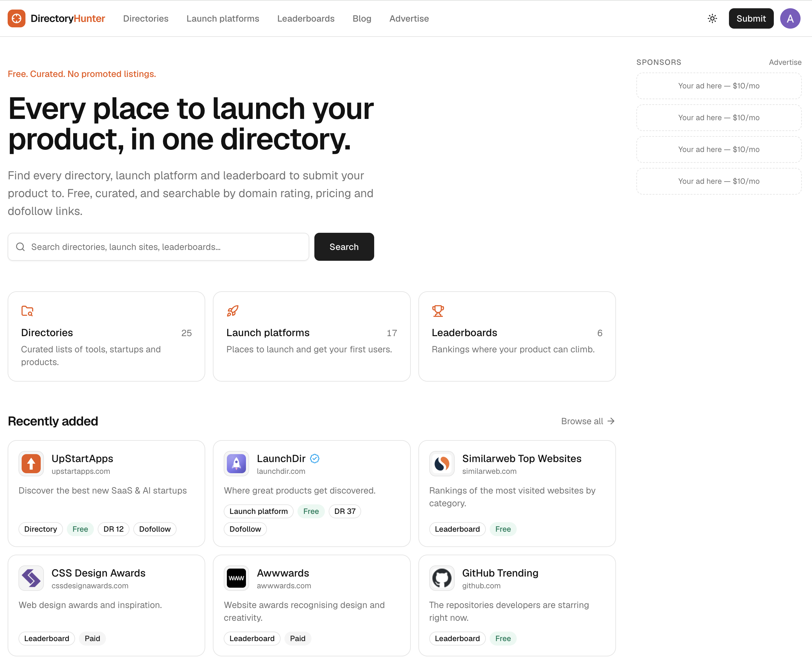Click the Leaderboards trophy icon
Image resolution: width=812 pixels, height=657 pixels.
coord(438,311)
